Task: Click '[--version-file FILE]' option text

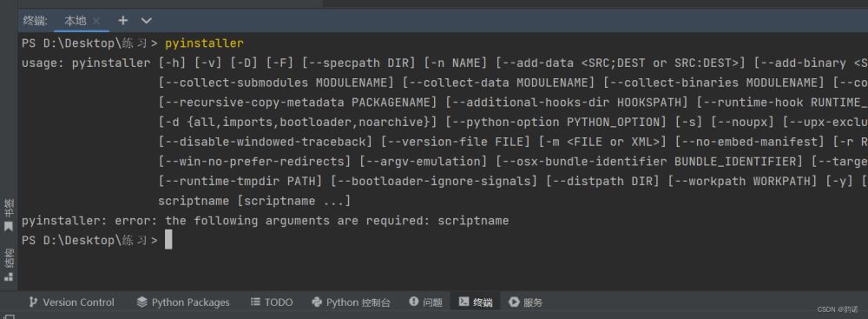Action: [456, 142]
